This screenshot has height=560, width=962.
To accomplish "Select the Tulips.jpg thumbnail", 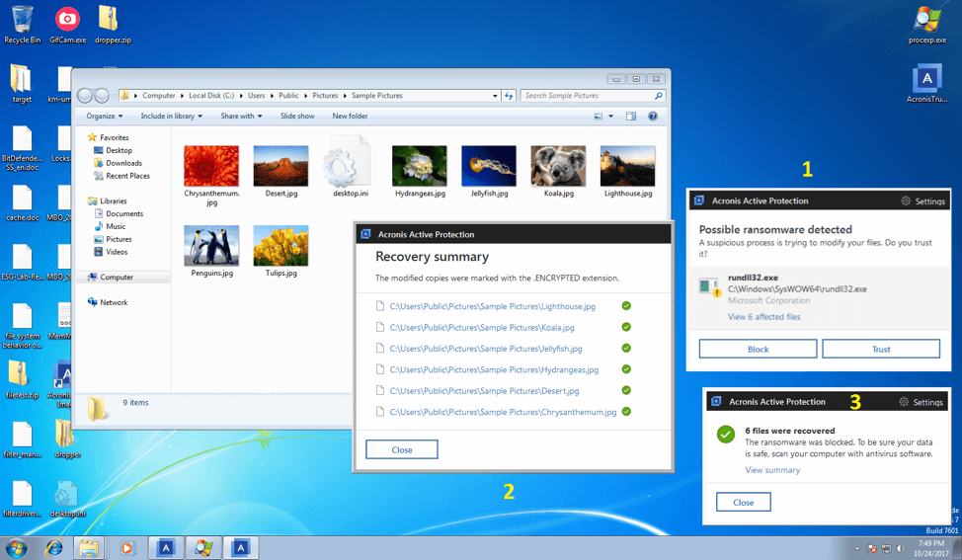I will coord(281,245).
